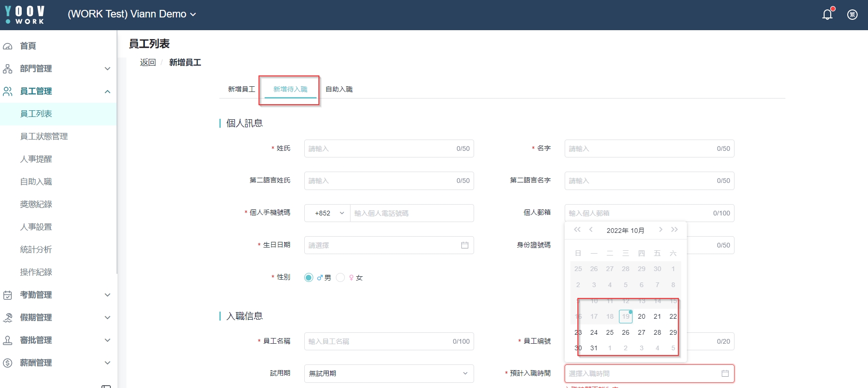Click the user avatar icon
Viewport: 868px width, 388px height.
(852, 15)
